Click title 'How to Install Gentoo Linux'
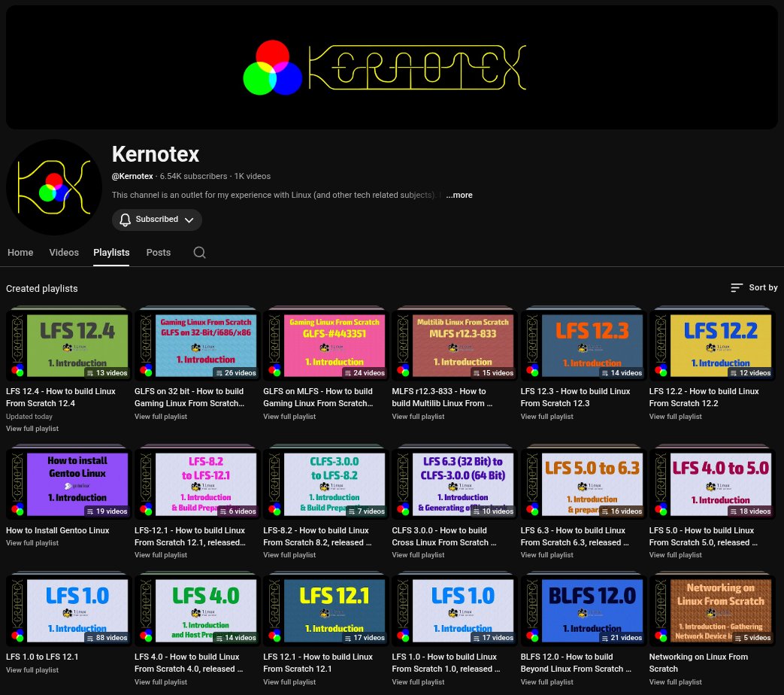The height and width of the screenshot is (695, 784). click(x=57, y=530)
